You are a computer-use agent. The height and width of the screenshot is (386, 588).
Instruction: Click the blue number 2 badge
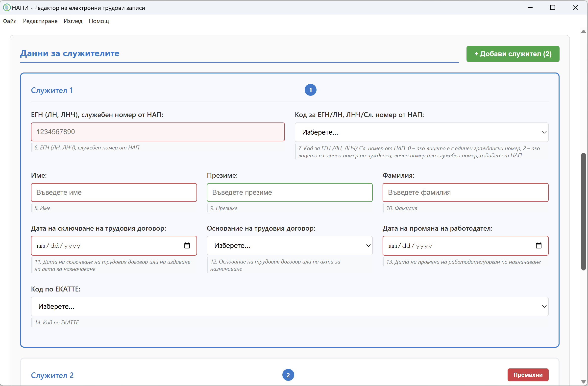[x=288, y=375]
